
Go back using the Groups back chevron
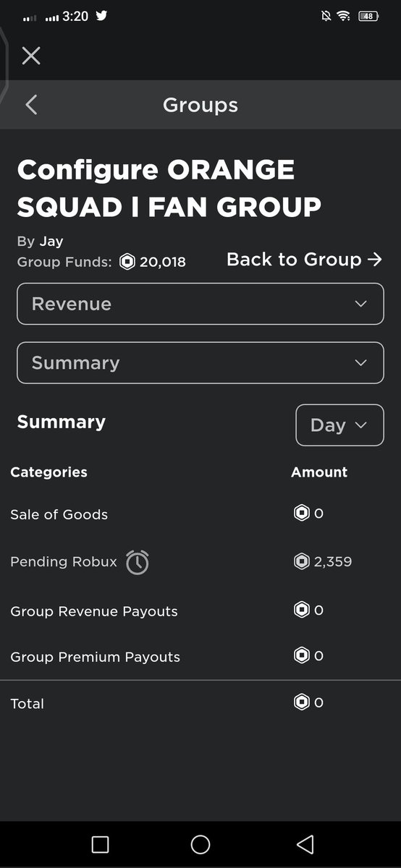pyautogui.click(x=30, y=105)
